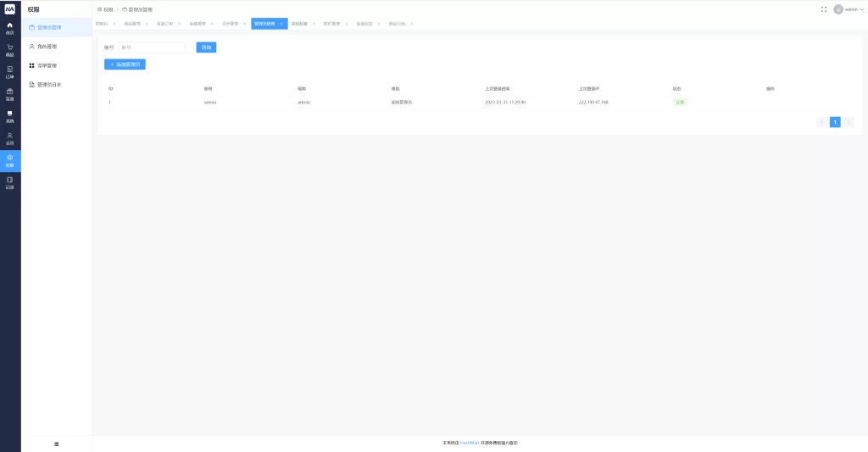Image resolution: width=868 pixels, height=452 pixels.
Task: Switch to the 控制台 tab
Action: pyautogui.click(x=102, y=24)
